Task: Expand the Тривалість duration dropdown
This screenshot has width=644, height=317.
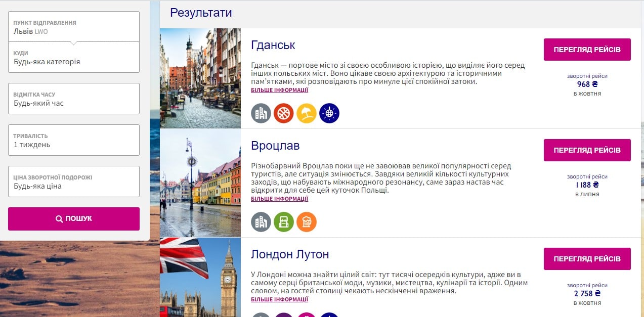Action: click(x=74, y=140)
